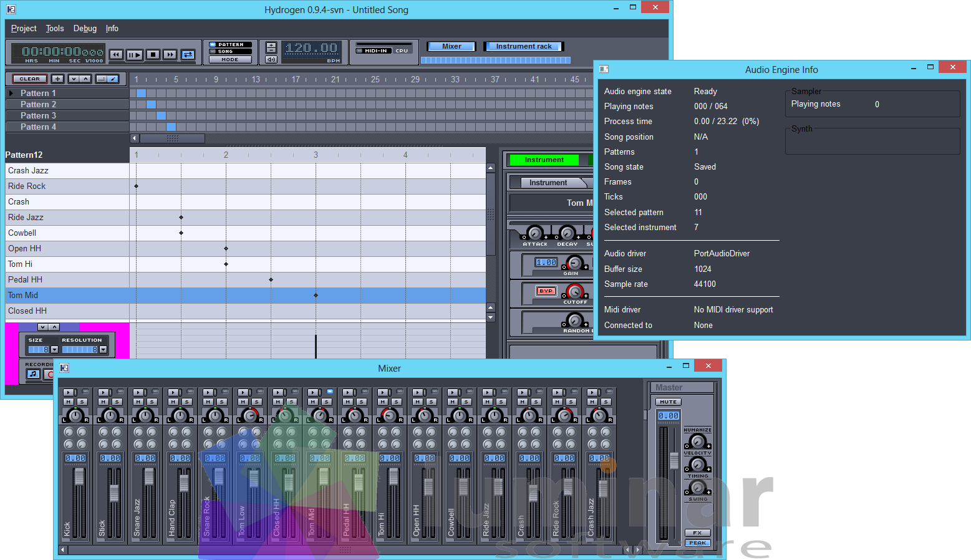Click the hear-new-notes music note icon
This screenshot has height=560, width=971.
point(33,374)
